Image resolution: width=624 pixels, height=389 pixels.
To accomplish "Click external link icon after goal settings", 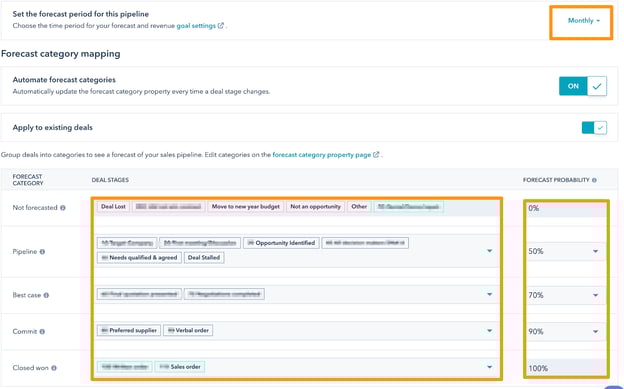I will 220,26.
